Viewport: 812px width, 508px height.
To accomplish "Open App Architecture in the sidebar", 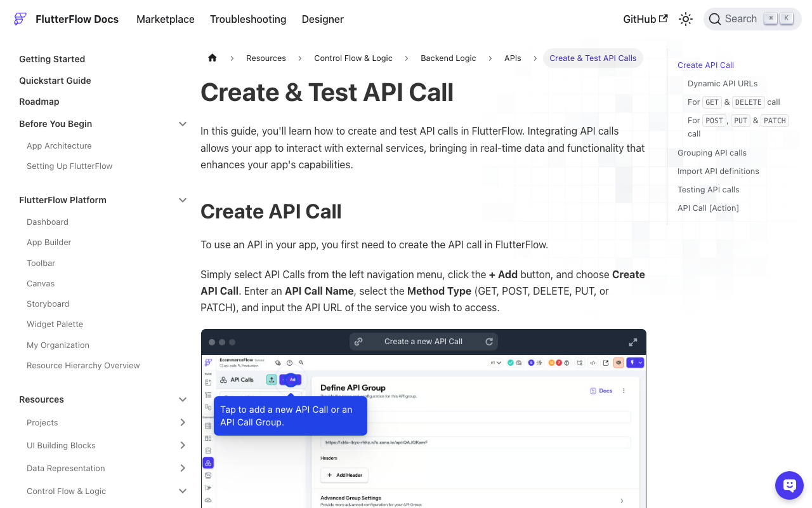I will point(59,145).
